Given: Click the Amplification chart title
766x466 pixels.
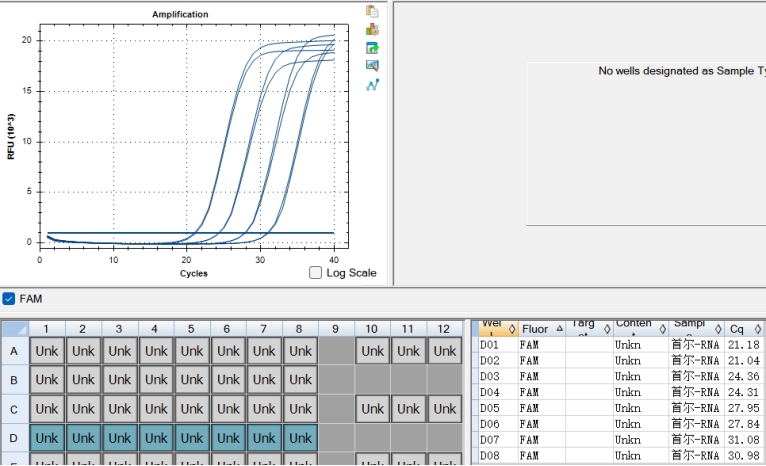Looking at the screenshot, I should click(180, 14).
